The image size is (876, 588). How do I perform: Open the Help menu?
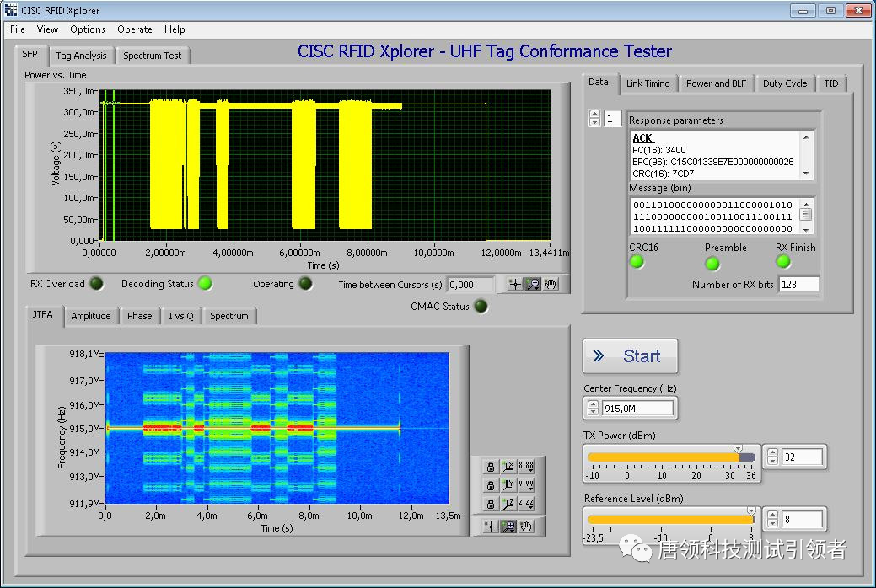[x=175, y=29]
